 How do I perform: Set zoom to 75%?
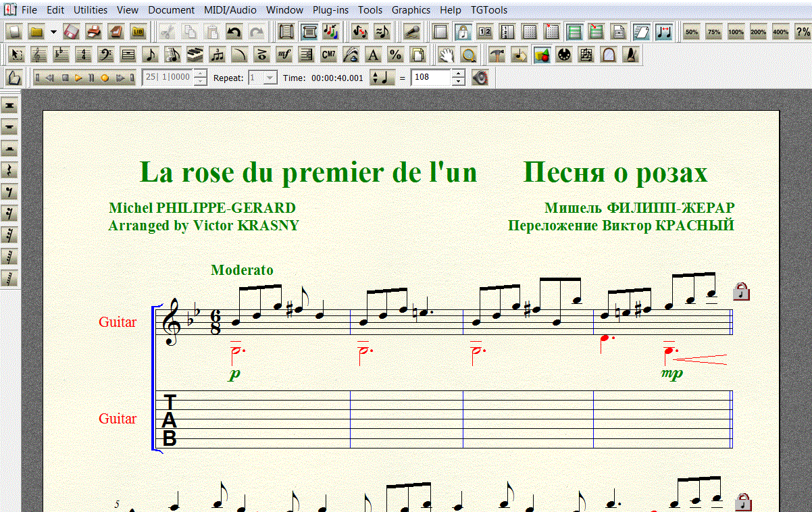(x=714, y=32)
